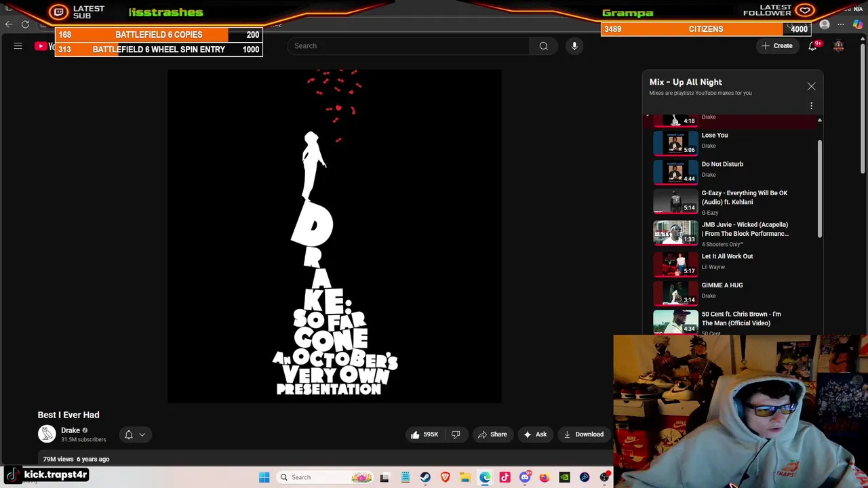
Task: Open YouTube notifications bell
Action: (812, 46)
